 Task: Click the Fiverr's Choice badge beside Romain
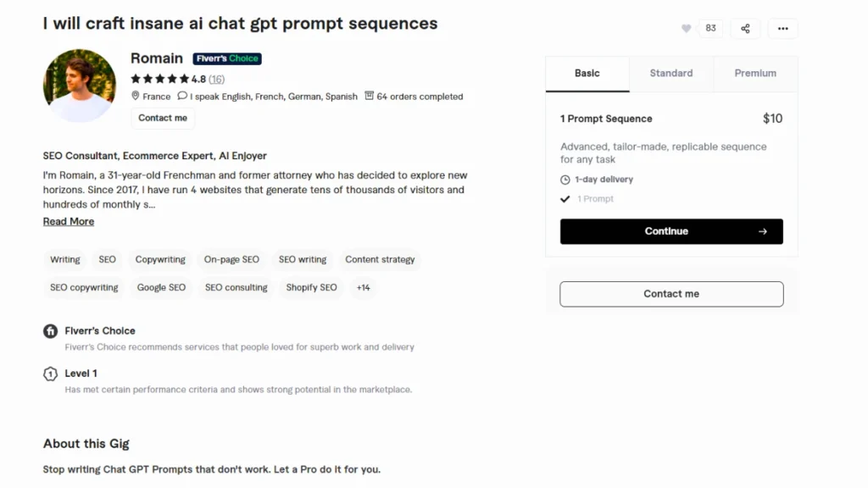227,58
